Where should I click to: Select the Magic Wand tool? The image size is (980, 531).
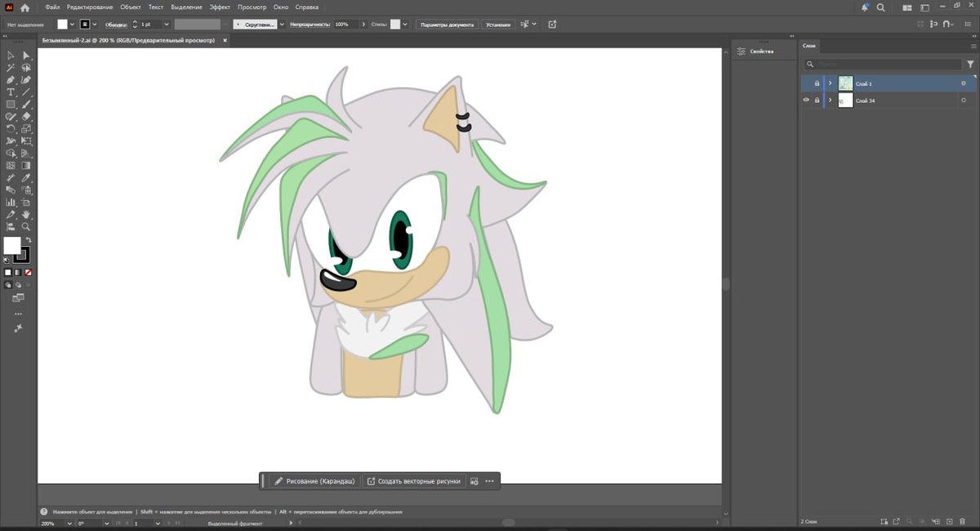(x=11, y=68)
